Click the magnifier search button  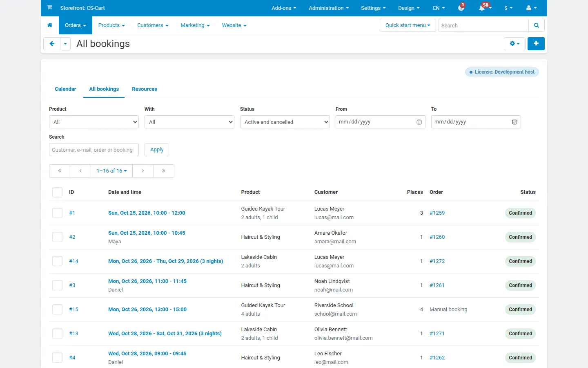[x=537, y=25]
